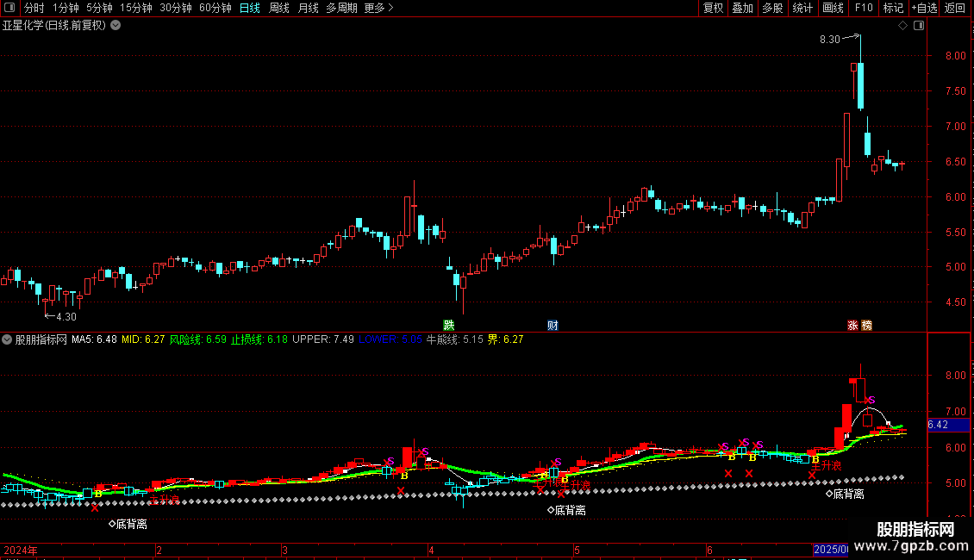Switch to 周线 weekly chart

(279, 8)
